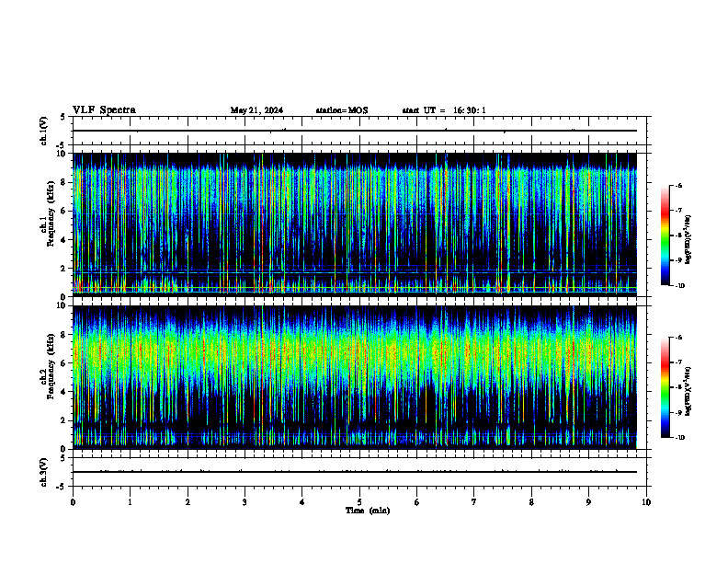Click the "VLF Spectra" plot title
This screenshot has height=563, width=728.
click(104, 110)
